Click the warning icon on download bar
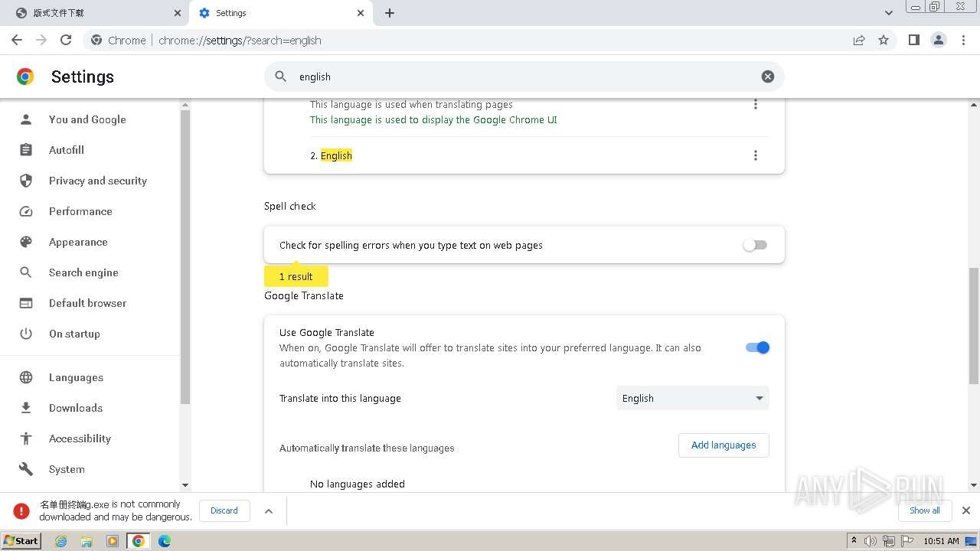 coord(21,510)
